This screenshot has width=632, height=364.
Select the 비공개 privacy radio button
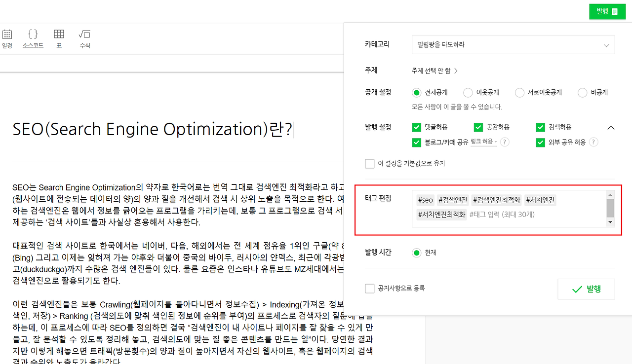pos(582,92)
